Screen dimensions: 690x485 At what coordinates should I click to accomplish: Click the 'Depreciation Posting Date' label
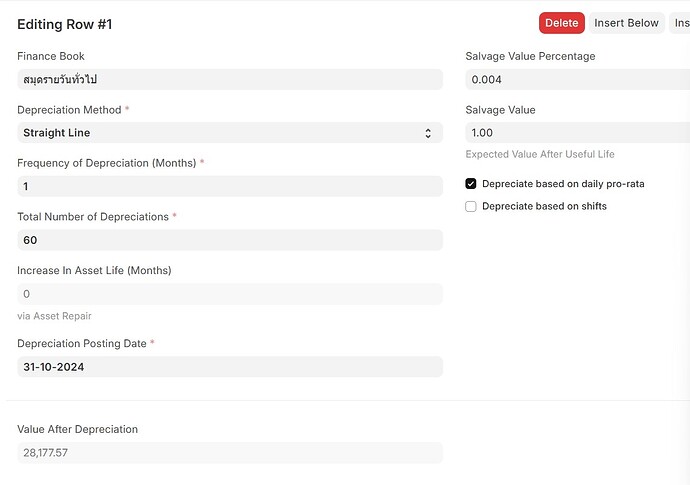coord(82,343)
